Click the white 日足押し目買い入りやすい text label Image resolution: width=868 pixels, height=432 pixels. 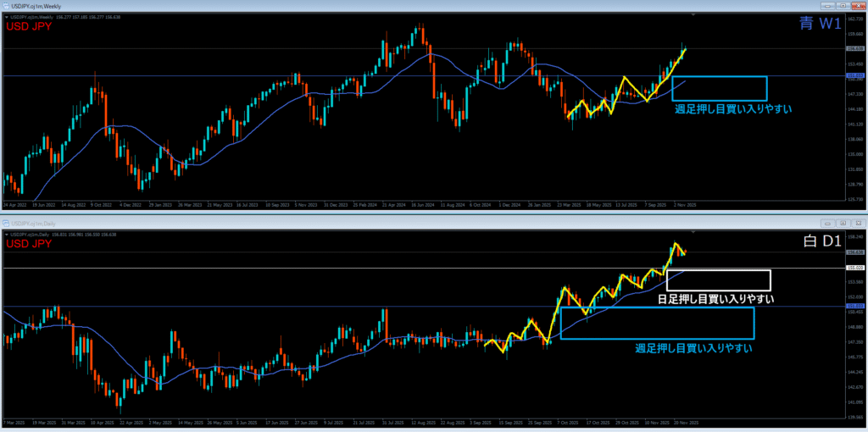click(715, 299)
